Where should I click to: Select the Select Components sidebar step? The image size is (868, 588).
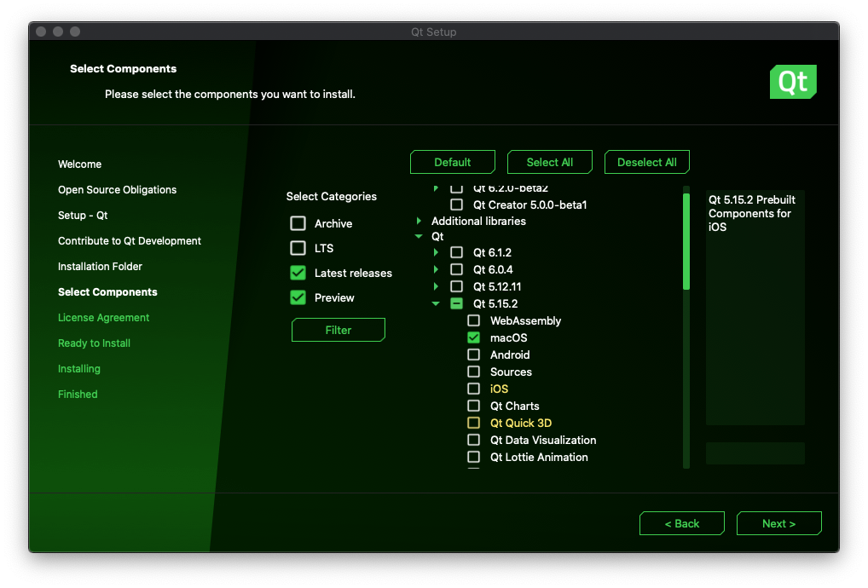pos(107,292)
